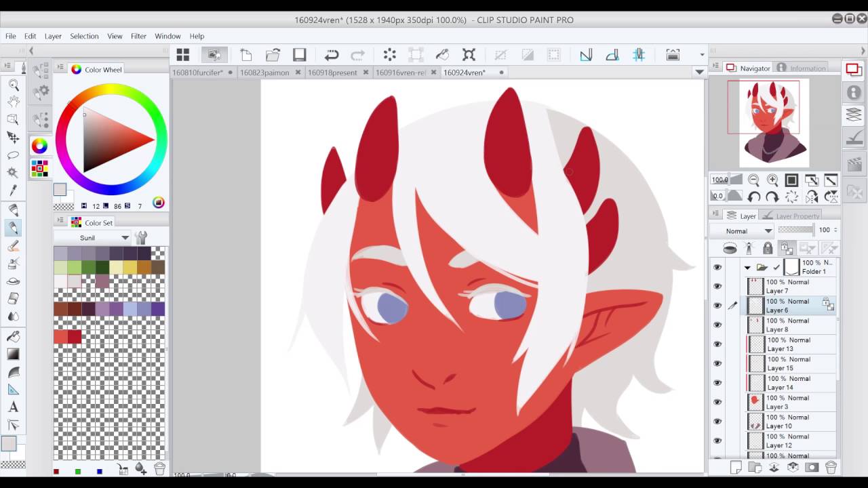Image resolution: width=868 pixels, height=488 pixels.
Task: Hide Layer 3 via eye icon
Action: tap(717, 402)
